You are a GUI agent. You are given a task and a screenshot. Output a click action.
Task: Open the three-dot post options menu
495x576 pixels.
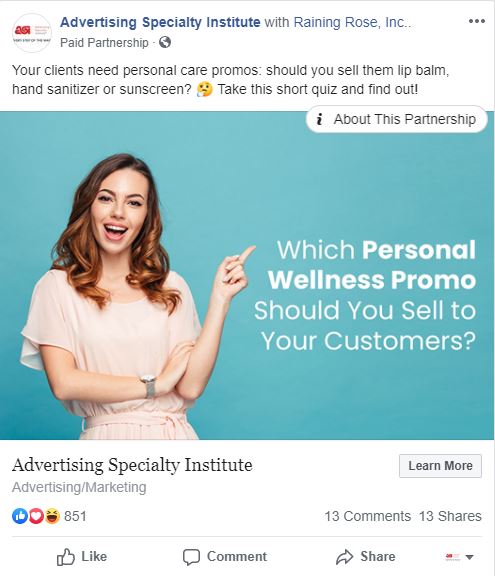pyautogui.click(x=477, y=21)
